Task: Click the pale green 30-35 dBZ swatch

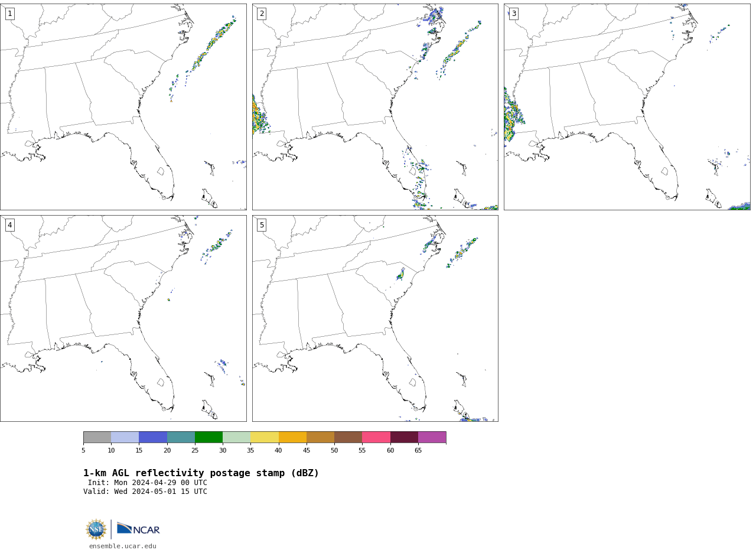Action: 236,437
